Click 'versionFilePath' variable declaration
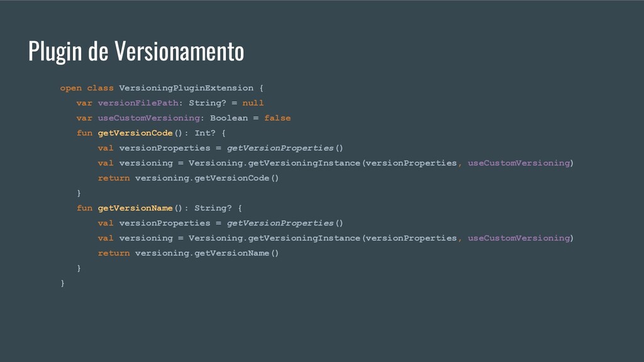The width and height of the screenshot is (644, 362). pyautogui.click(x=138, y=103)
